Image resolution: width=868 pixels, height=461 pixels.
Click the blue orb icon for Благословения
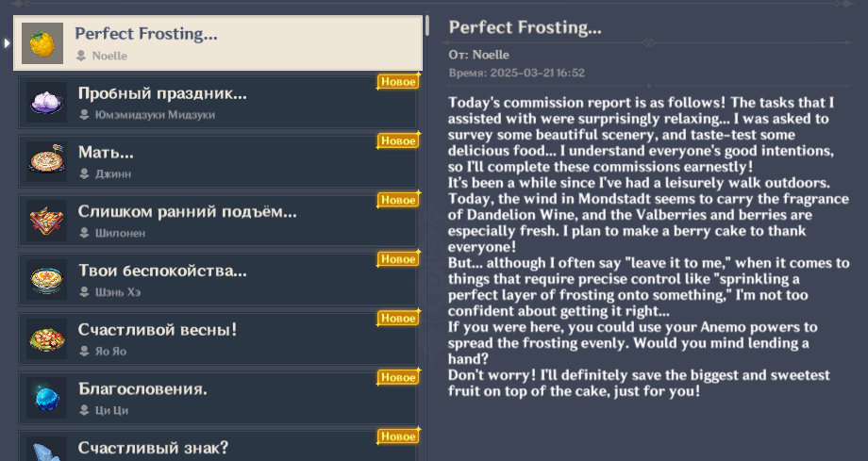pos(47,398)
